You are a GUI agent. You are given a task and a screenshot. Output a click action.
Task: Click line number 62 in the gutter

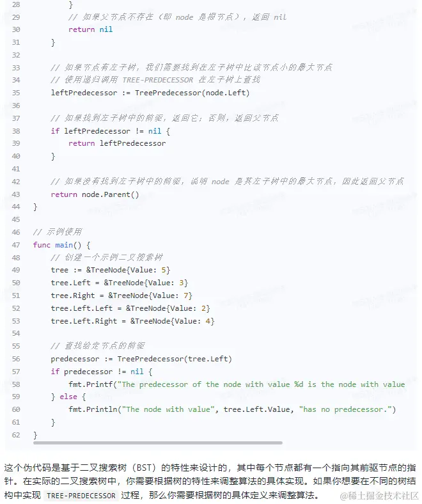point(16,435)
